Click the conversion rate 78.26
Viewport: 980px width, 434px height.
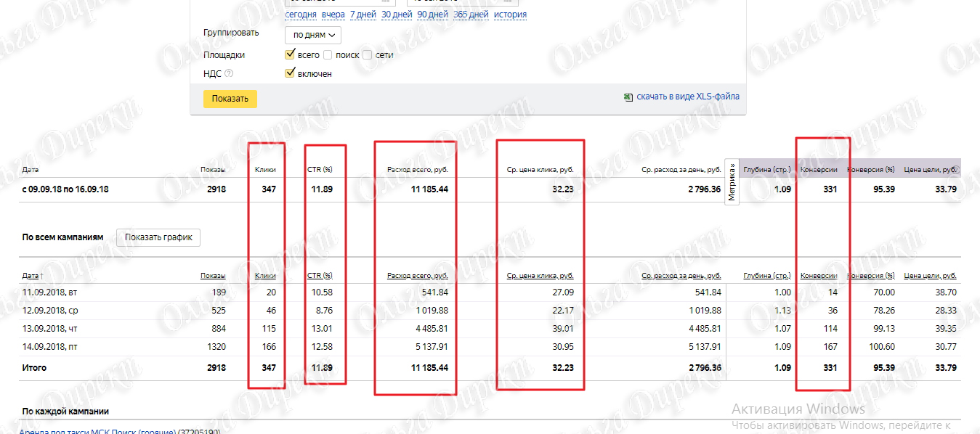[884, 311]
